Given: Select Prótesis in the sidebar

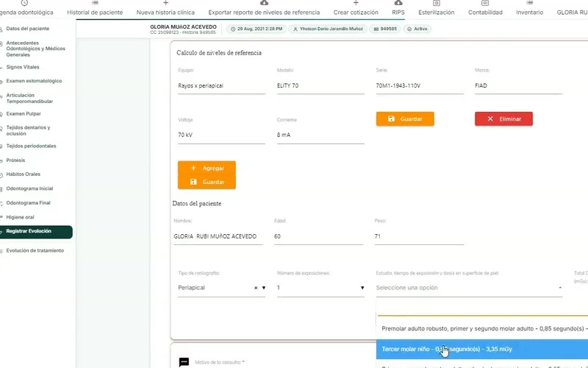Looking at the screenshot, I should point(15,160).
